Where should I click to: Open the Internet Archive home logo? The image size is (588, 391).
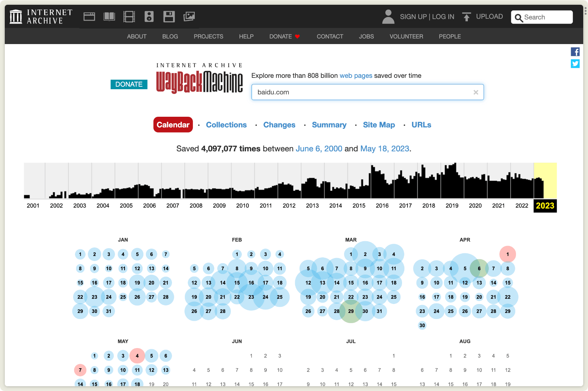point(41,17)
